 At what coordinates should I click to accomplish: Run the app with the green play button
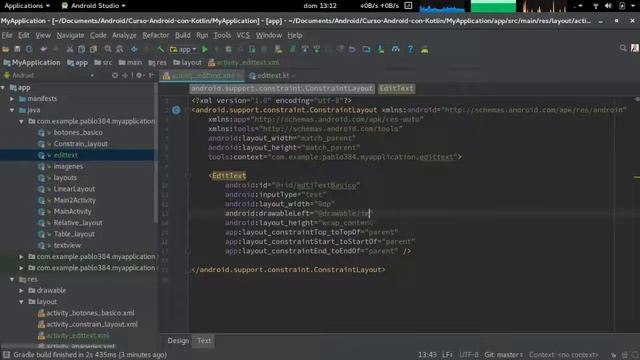205,49
